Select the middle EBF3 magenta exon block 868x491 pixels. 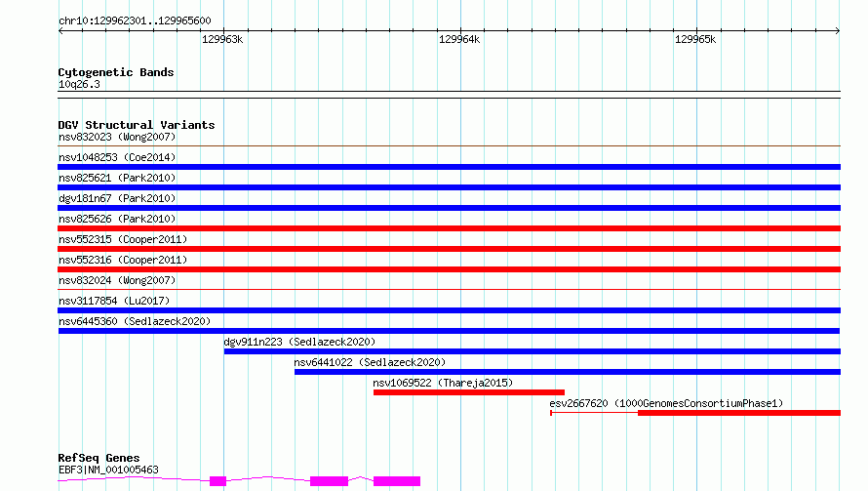tap(329, 481)
